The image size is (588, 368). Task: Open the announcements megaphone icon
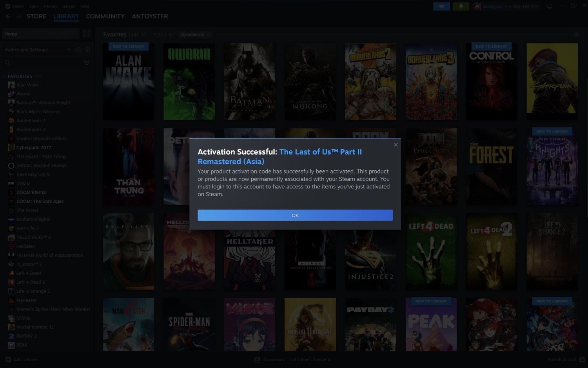pyautogui.click(x=441, y=7)
